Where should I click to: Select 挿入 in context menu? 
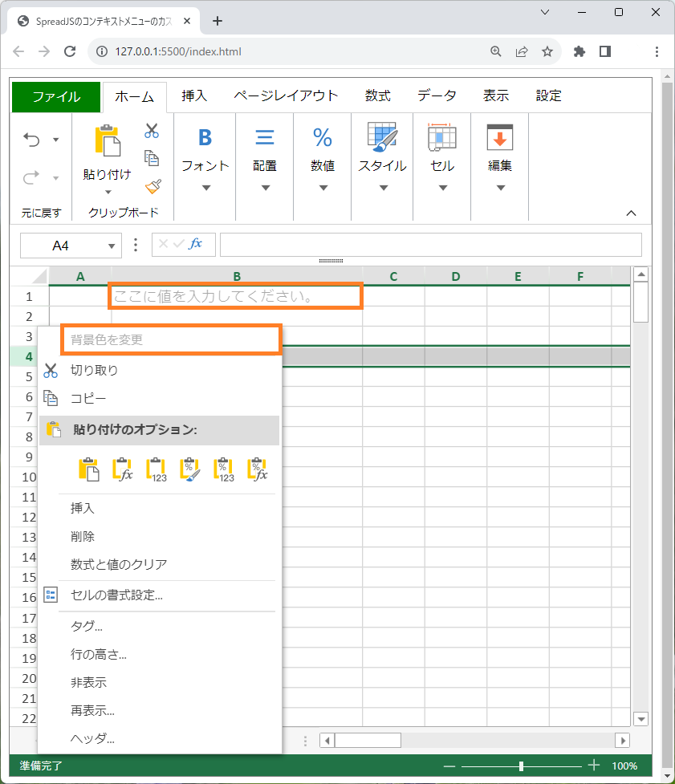pos(160,508)
